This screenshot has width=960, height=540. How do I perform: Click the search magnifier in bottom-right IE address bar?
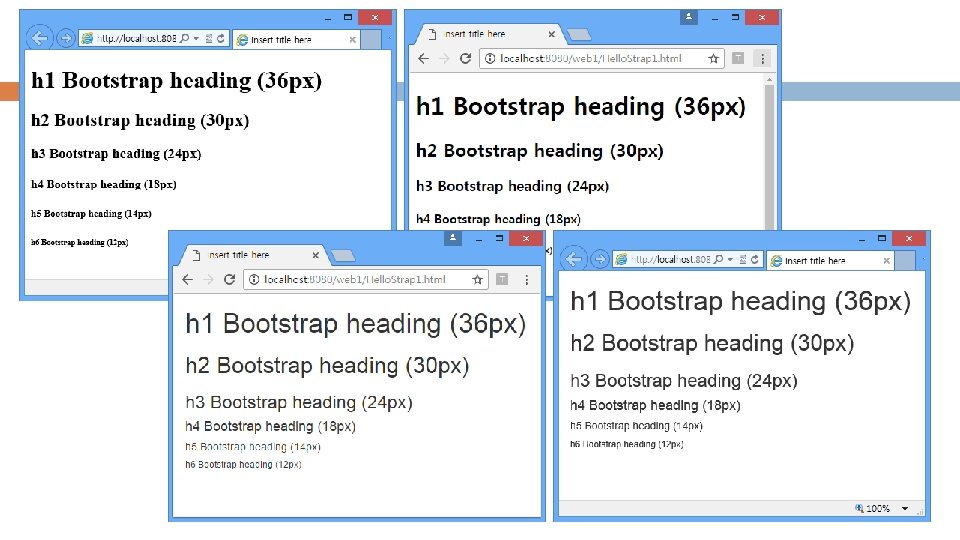pyautogui.click(x=719, y=259)
